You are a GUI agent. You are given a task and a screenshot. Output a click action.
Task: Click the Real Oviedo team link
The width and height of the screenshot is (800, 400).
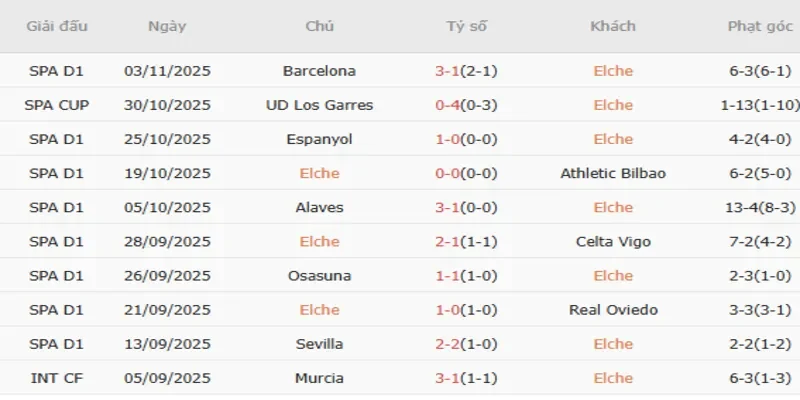click(x=613, y=309)
